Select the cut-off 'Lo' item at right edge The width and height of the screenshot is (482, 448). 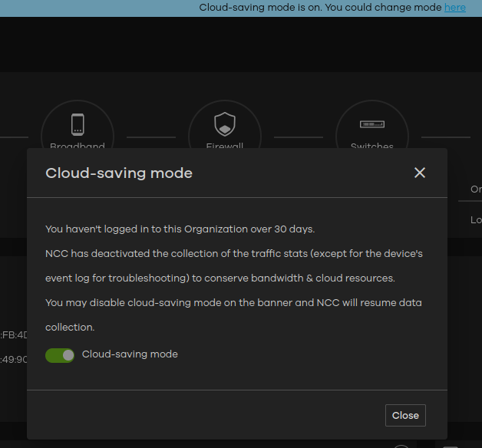point(476,220)
